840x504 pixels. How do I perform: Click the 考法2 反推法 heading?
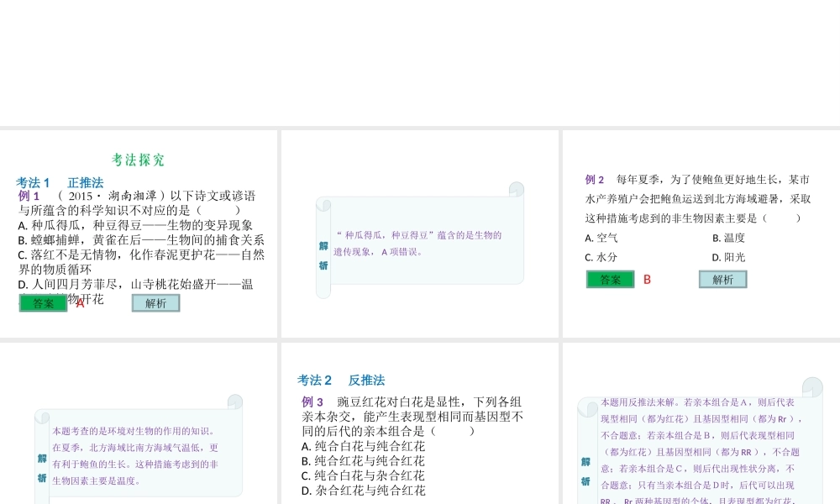click(x=341, y=380)
